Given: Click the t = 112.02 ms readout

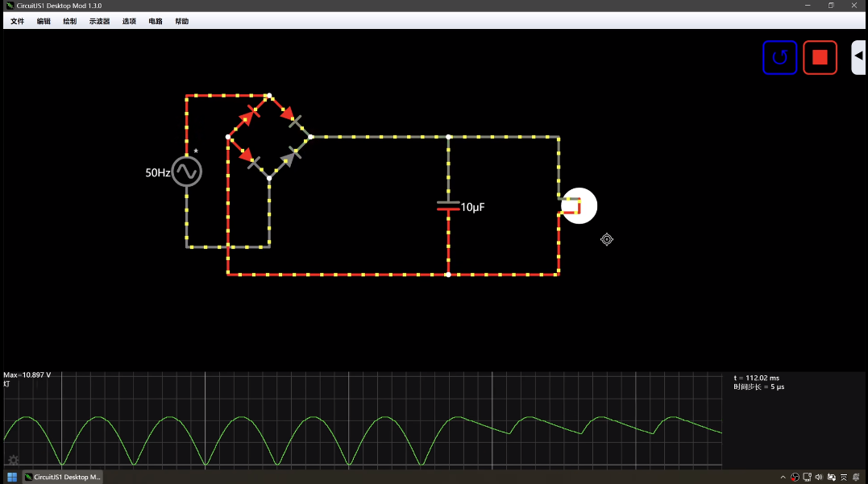Looking at the screenshot, I should [x=756, y=379].
